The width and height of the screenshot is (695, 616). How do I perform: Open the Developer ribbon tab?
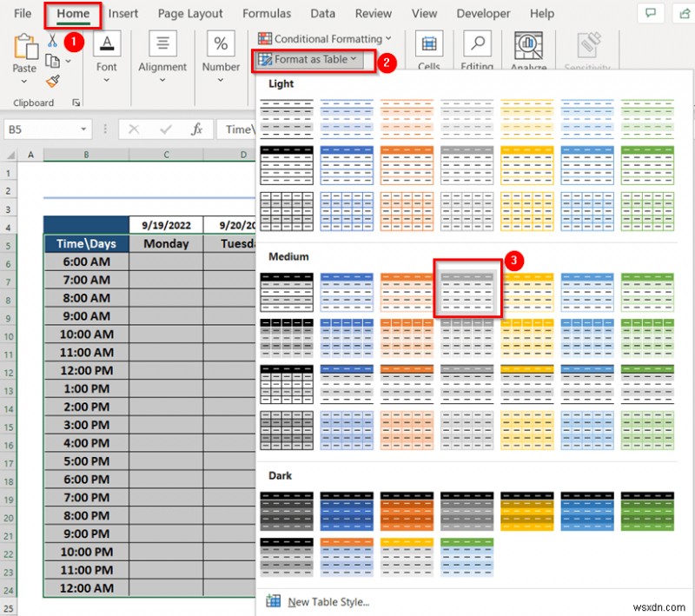pyautogui.click(x=483, y=13)
